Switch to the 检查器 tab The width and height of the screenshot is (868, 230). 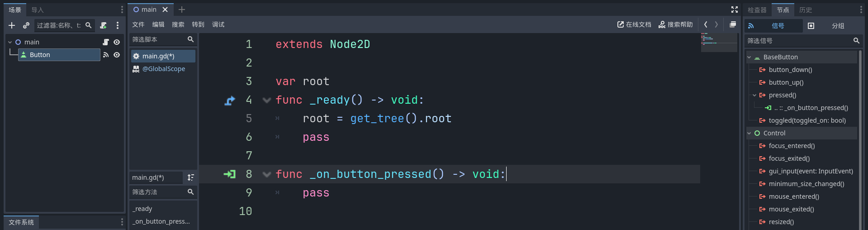click(757, 10)
